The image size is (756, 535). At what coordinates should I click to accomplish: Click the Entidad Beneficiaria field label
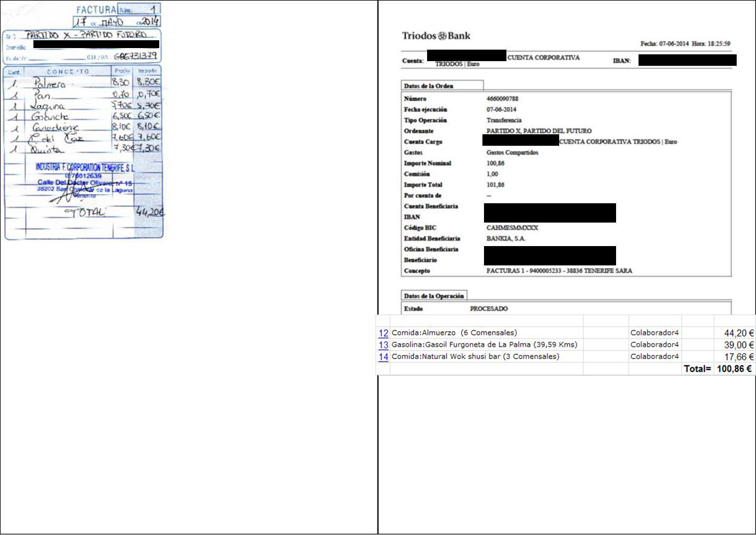point(432,239)
